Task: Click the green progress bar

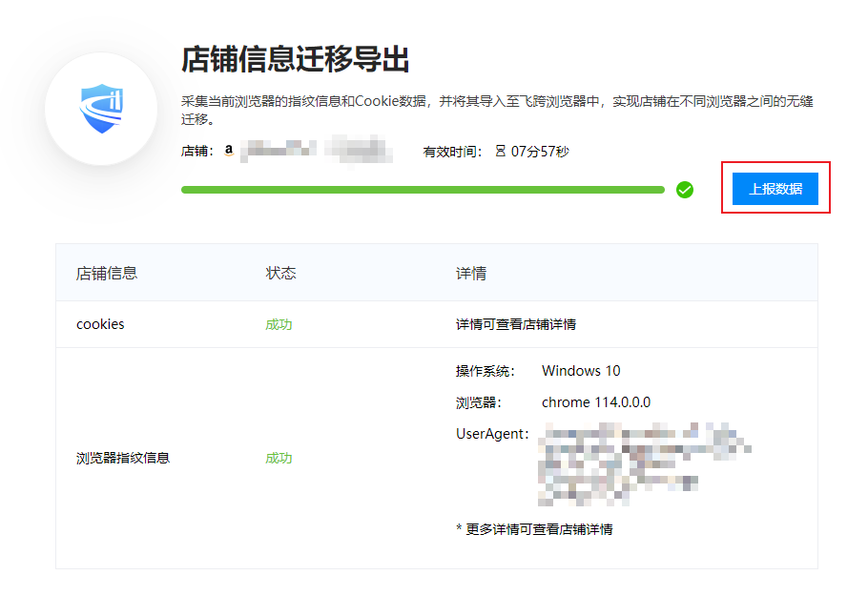Action: click(x=423, y=190)
